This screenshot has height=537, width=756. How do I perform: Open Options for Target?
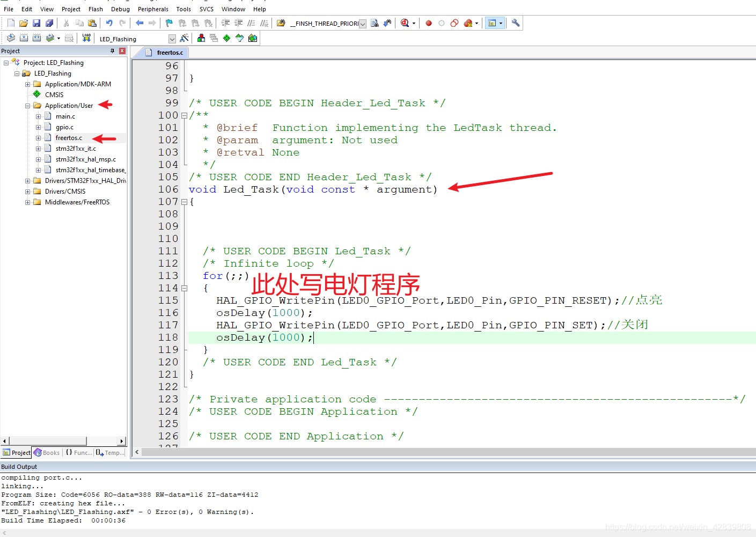(x=184, y=38)
